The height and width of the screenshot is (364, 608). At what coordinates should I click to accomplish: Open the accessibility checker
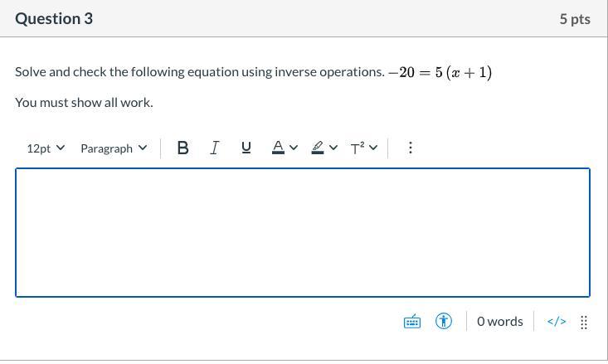click(444, 321)
